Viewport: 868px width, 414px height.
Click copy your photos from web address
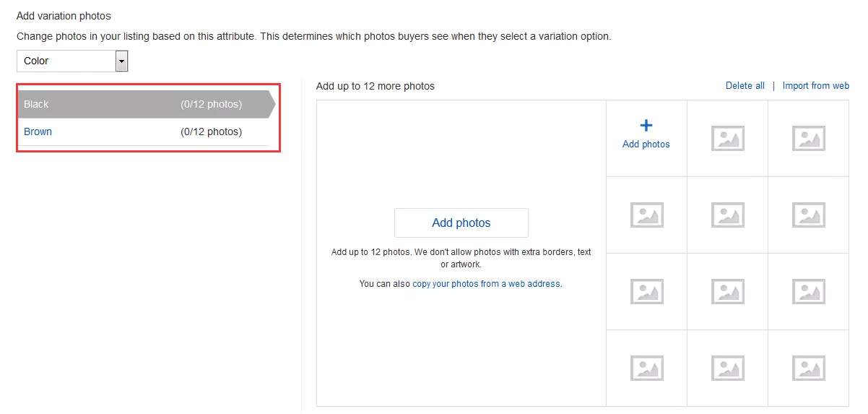point(486,284)
